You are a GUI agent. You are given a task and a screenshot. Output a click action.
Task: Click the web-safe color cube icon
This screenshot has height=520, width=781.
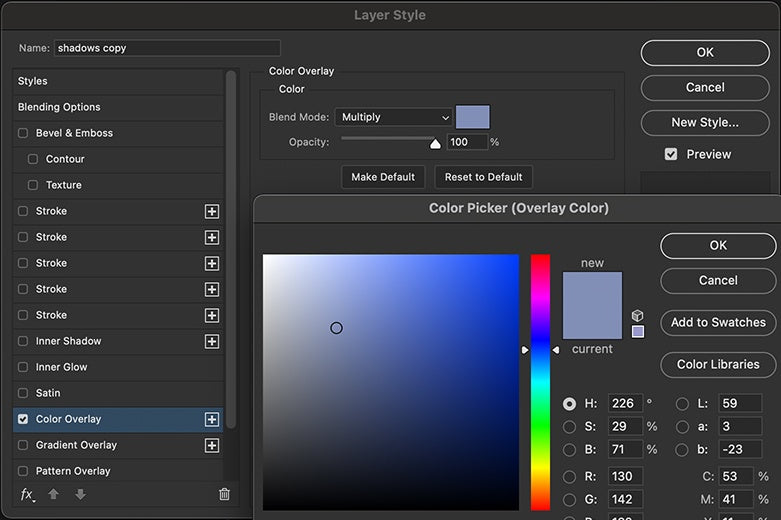[x=638, y=315]
